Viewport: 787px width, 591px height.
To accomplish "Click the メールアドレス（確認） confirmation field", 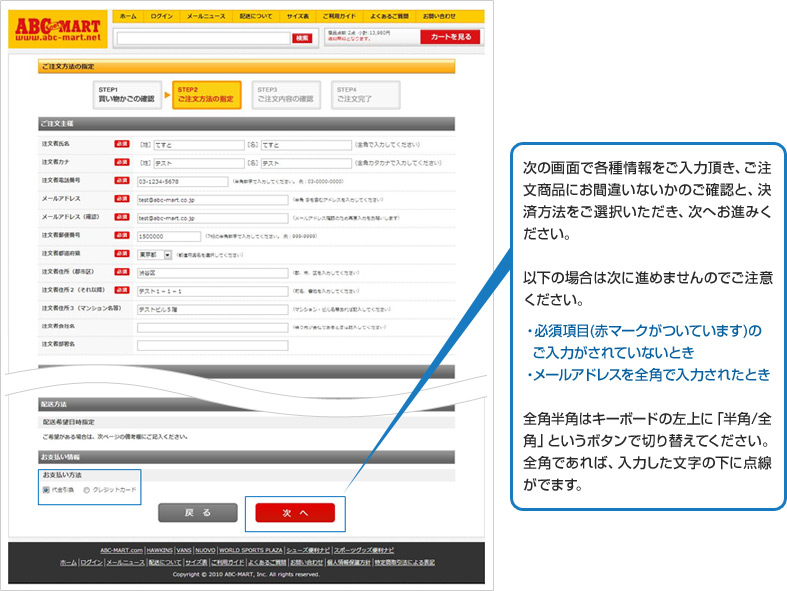I will click(x=213, y=218).
